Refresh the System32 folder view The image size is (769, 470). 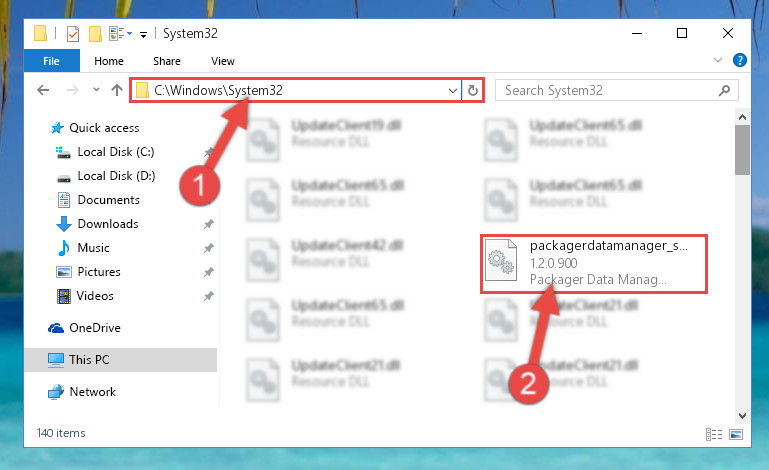pyautogui.click(x=473, y=90)
